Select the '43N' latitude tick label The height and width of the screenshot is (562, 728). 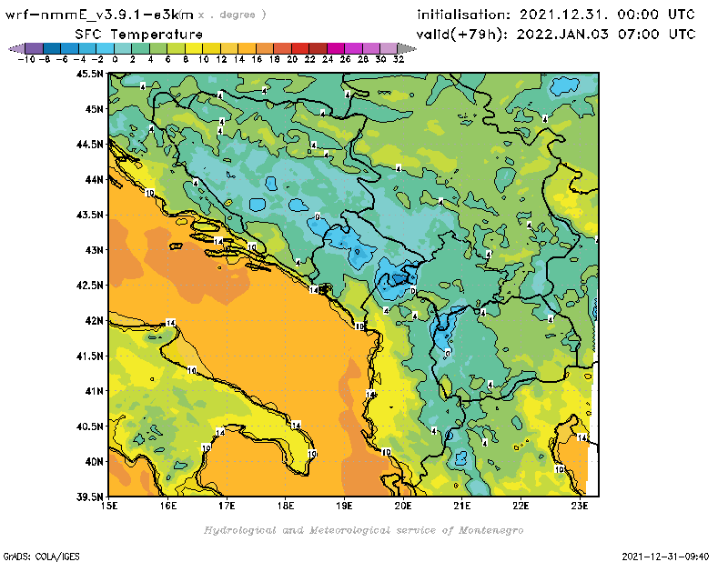94,250
